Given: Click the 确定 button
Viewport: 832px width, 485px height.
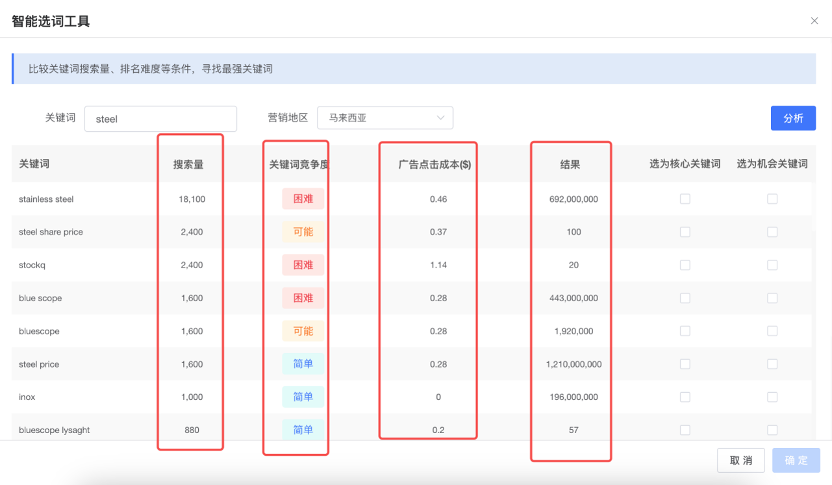Looking at the screenshot, I should (x=796, y=460).
